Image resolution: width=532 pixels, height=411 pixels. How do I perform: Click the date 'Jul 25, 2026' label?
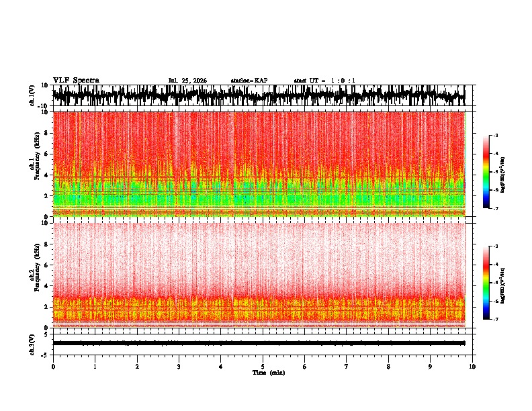187,81
